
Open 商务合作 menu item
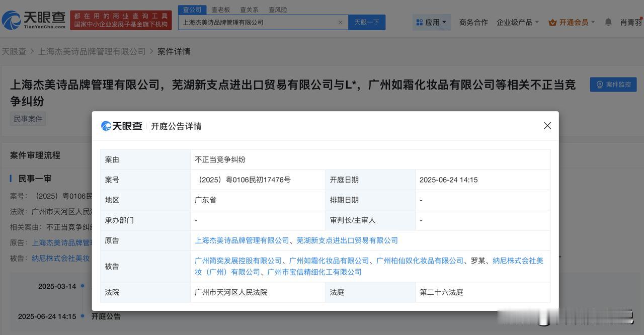[x=473, y=22]
